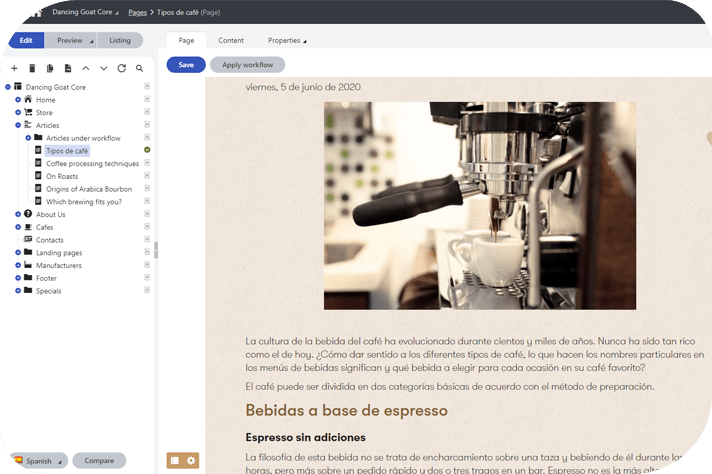Click the trash icon to delete page

coord(32,68)
